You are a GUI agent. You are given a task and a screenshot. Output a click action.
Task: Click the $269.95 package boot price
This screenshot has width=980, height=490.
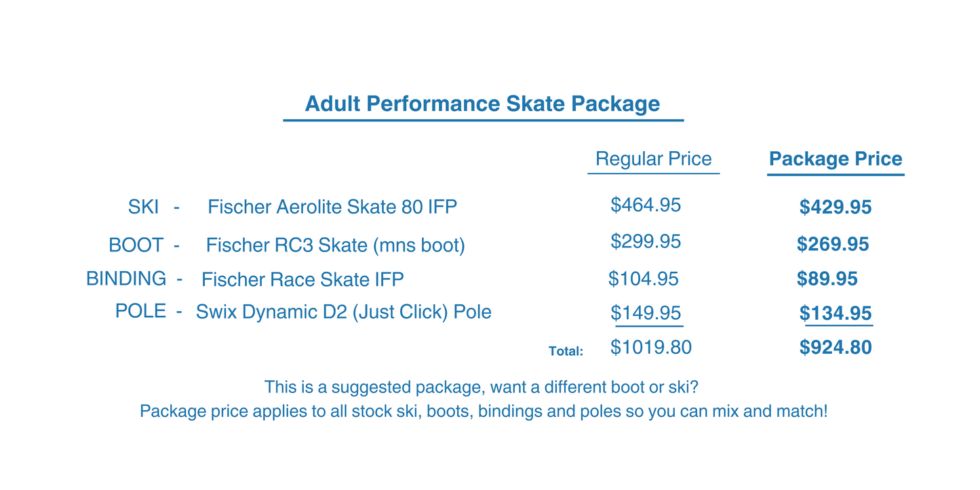[x=832, y=244]
